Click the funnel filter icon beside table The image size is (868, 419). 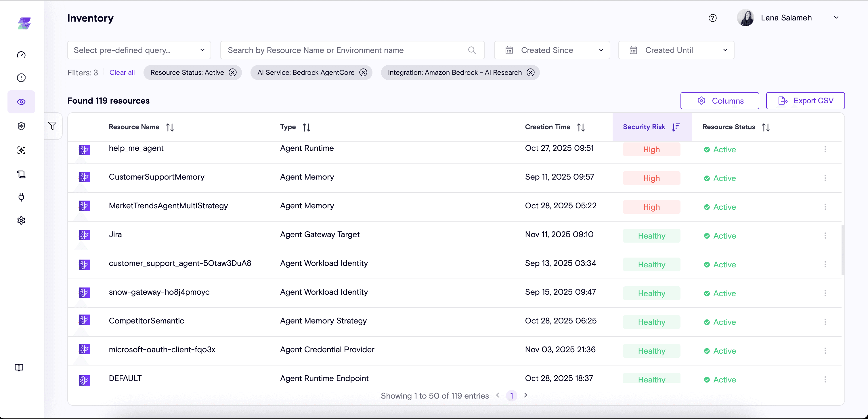[52, 126]
